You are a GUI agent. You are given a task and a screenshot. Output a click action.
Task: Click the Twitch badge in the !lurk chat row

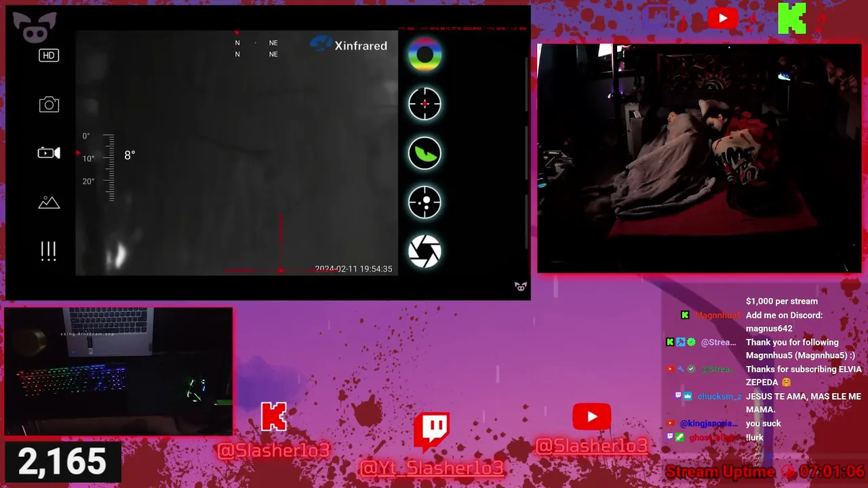click(x=670, y=437)
